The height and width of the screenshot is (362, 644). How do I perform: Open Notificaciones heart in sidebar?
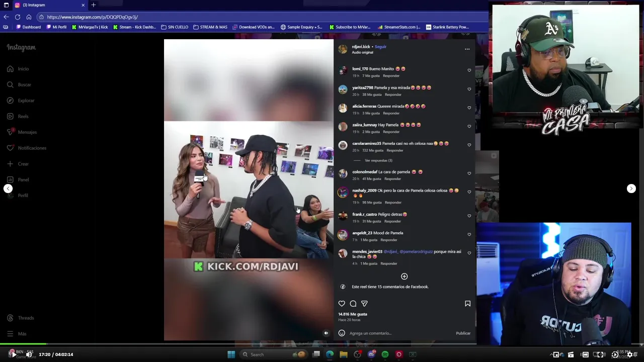pyautogui.click(x=26, y=148)
